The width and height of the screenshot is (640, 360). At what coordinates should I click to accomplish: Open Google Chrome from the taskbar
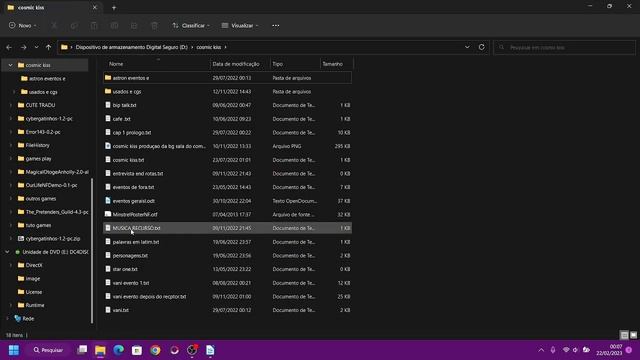point(155,350)
